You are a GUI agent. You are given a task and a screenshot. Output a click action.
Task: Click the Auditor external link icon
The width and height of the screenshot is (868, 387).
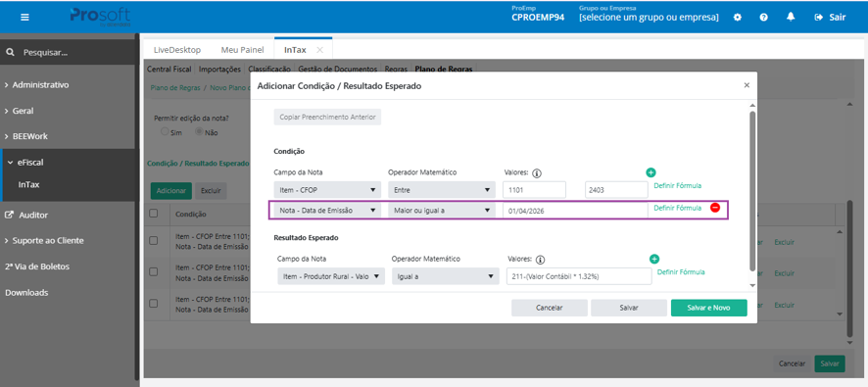9,215
